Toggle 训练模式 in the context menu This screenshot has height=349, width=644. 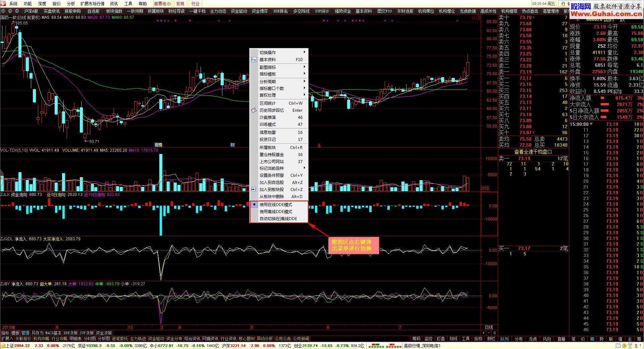pos(279,124)
